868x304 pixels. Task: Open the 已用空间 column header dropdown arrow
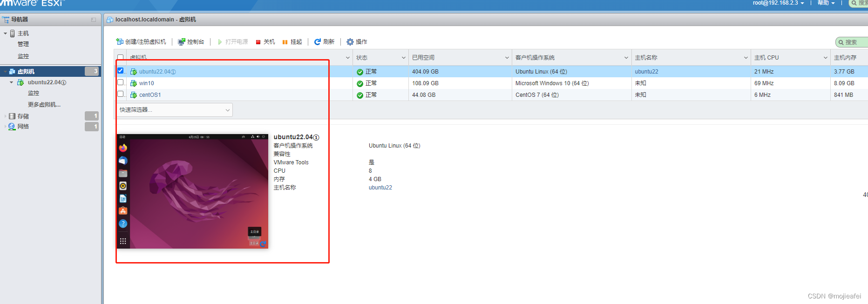click(x=507, y=58)
